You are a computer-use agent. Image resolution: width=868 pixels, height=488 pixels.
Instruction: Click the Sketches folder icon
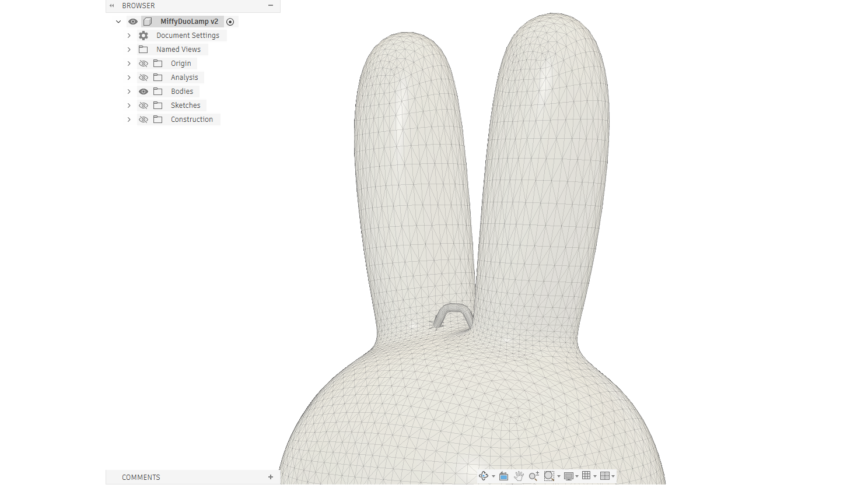[158, 106]
